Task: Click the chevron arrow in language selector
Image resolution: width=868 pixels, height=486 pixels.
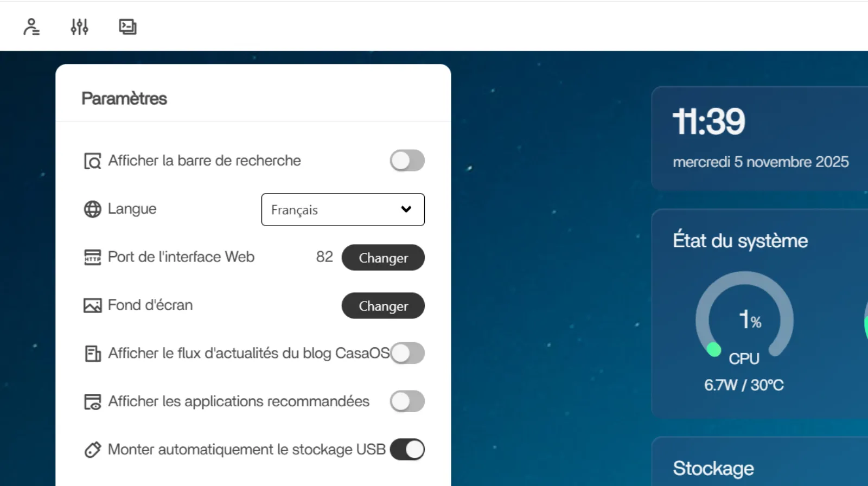Action: tap(406, 209)
